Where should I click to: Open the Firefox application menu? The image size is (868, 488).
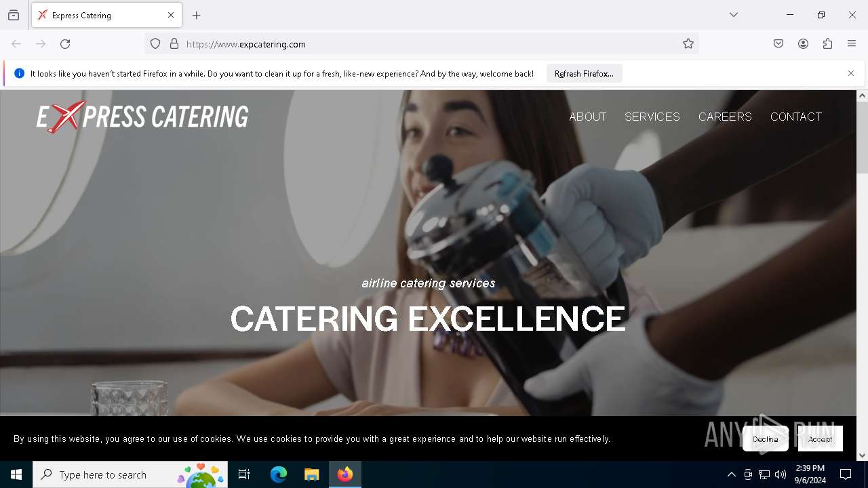(852, 44)
